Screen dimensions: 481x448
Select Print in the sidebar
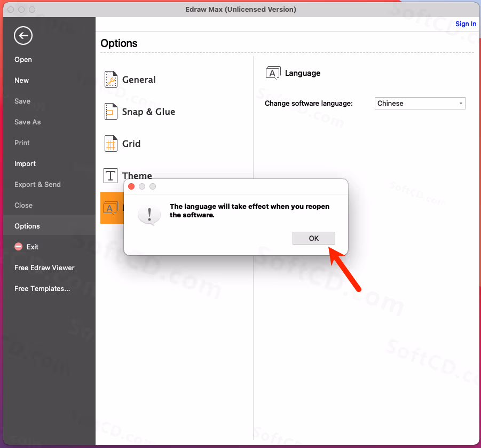[22, 143]
